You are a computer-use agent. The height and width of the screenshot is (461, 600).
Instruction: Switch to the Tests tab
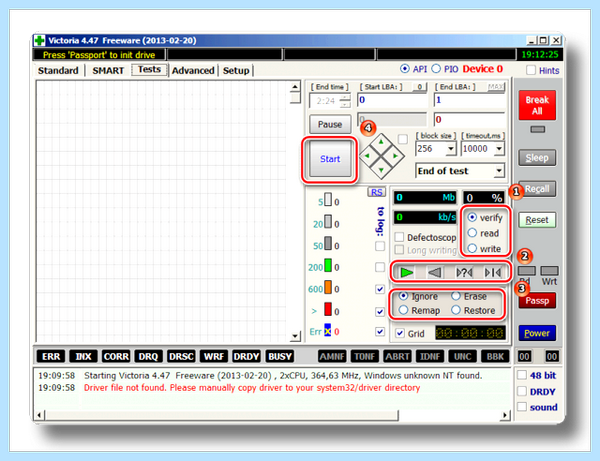pyautogui.click(x=149, y=70)
